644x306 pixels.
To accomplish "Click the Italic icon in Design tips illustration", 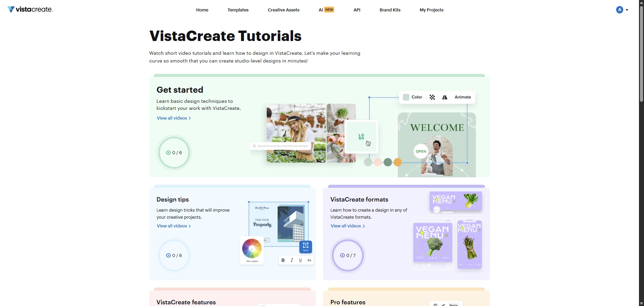I will point(292,260).
